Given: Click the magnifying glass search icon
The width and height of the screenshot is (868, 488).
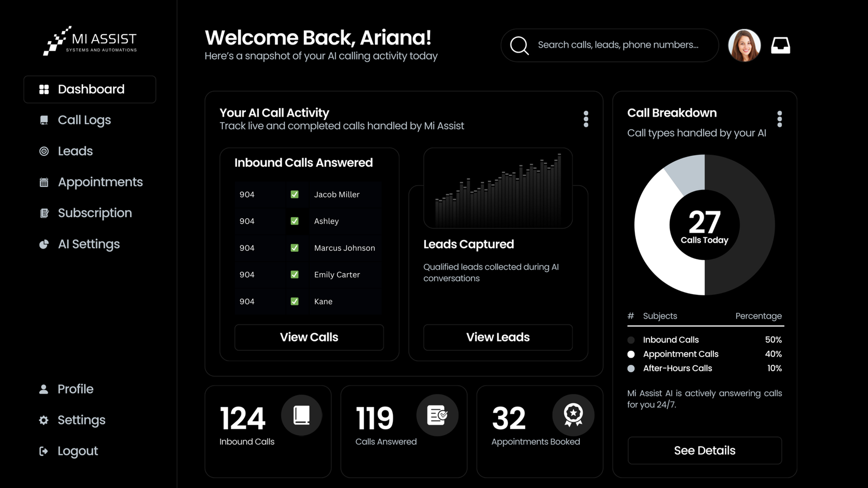Looking at the screenshot, I should 519,46.
